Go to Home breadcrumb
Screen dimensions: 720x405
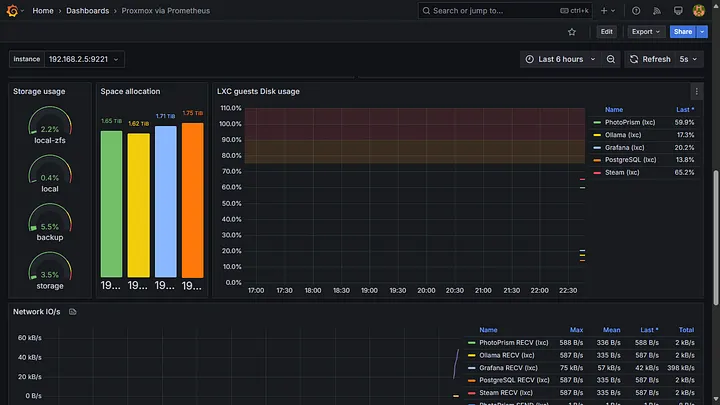[x=43, y=11]
